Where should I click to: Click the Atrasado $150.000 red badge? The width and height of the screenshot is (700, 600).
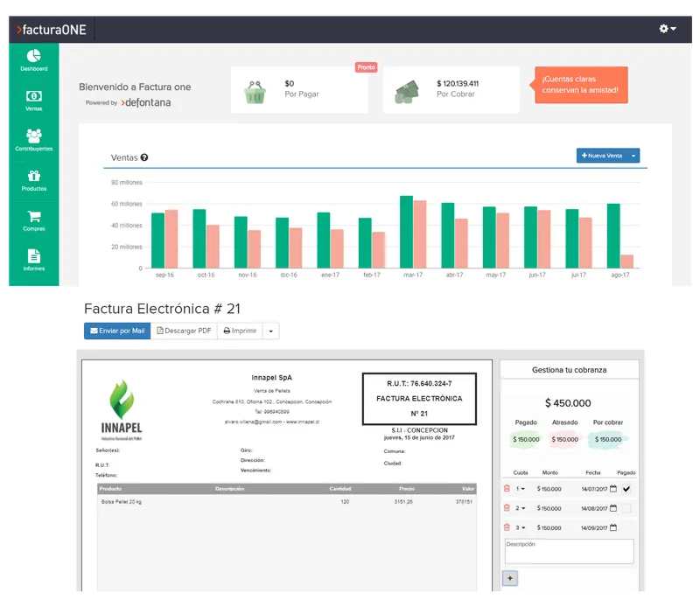click(x=564, y=439)
